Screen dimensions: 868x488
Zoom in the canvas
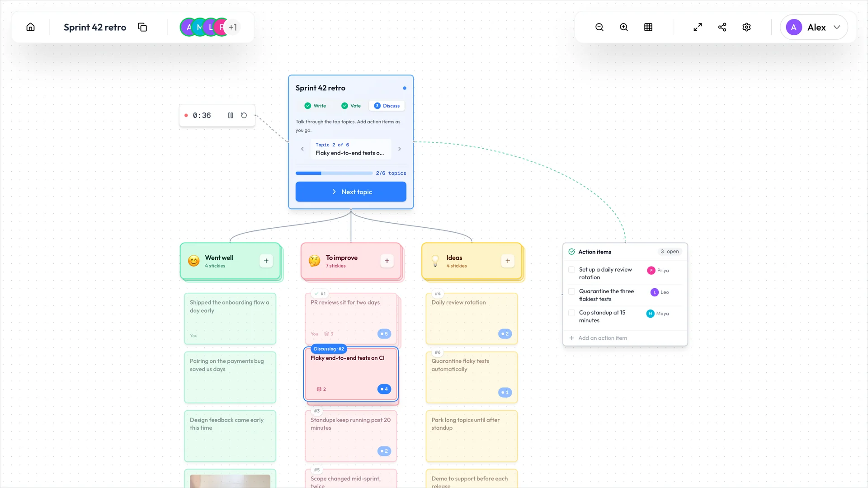(x=624, y=27)
